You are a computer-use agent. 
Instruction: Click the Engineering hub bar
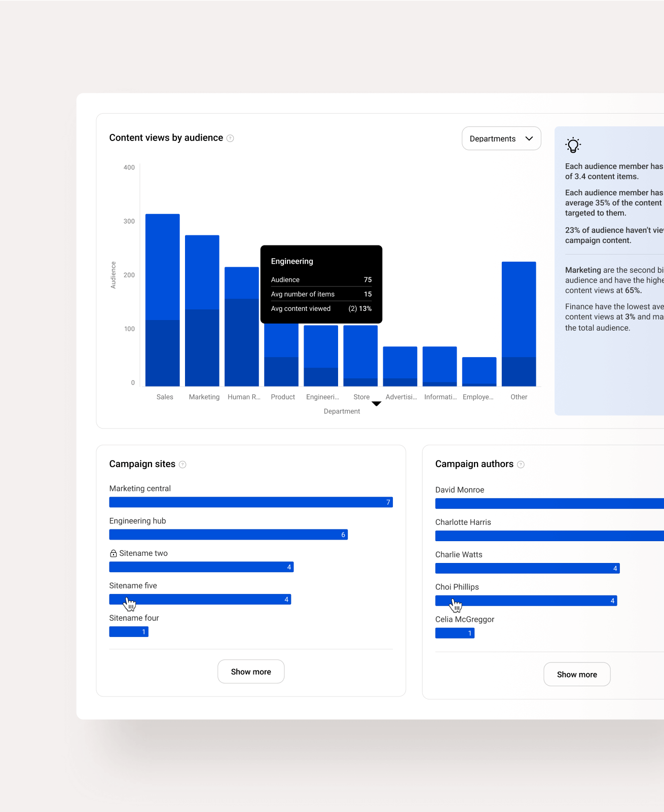pyautogui.click(x=228, y=535)
